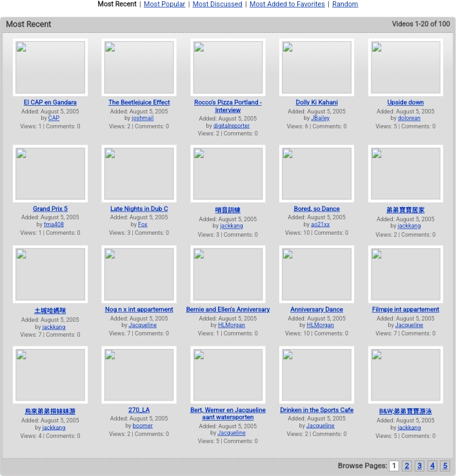Open the Upside down video thumbnail
Screen dimensions: 456x476
point(406,67)
